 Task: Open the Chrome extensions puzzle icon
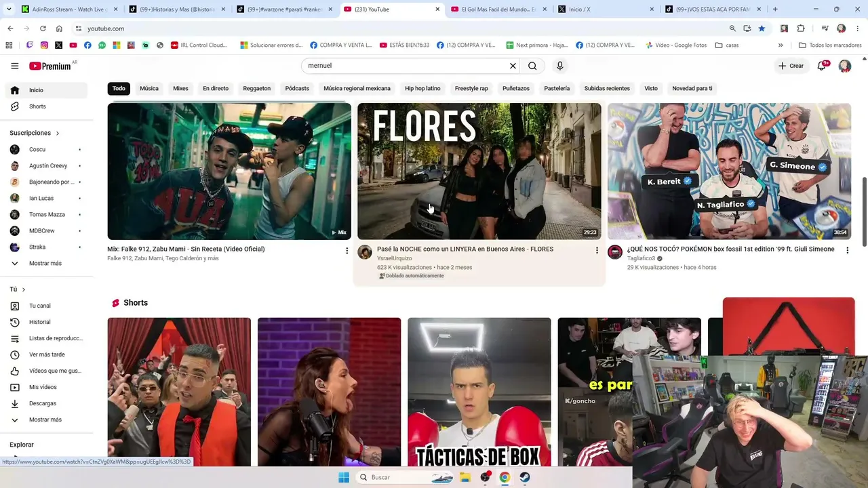[801, 28]
